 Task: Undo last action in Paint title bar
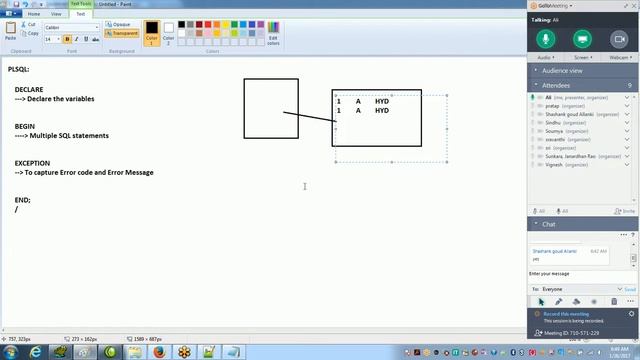pyautogui.click(x=25, y=4)
